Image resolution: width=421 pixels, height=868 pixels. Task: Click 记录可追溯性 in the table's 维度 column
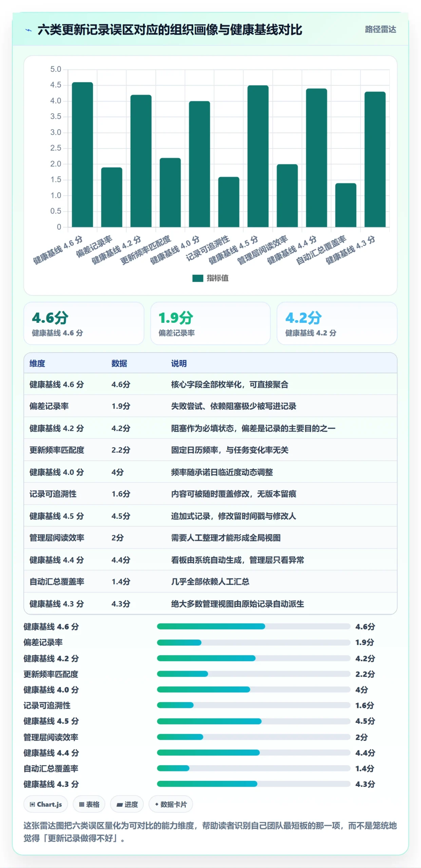[53, 494]
